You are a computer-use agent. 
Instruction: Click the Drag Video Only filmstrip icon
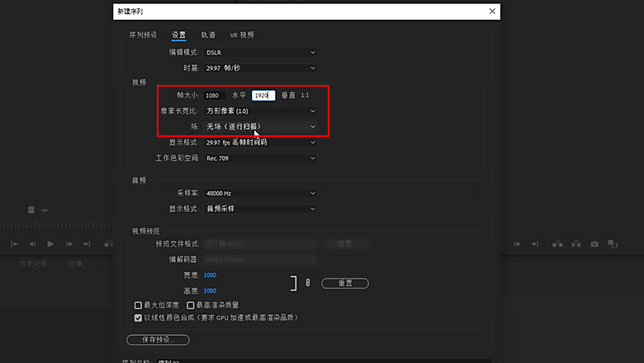click(x=31, y=210)
